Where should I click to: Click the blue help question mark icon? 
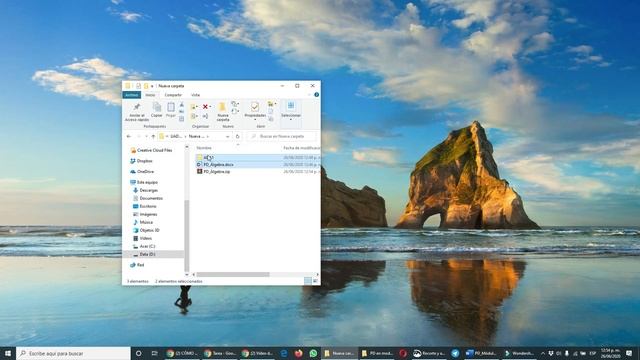point(316,95)
